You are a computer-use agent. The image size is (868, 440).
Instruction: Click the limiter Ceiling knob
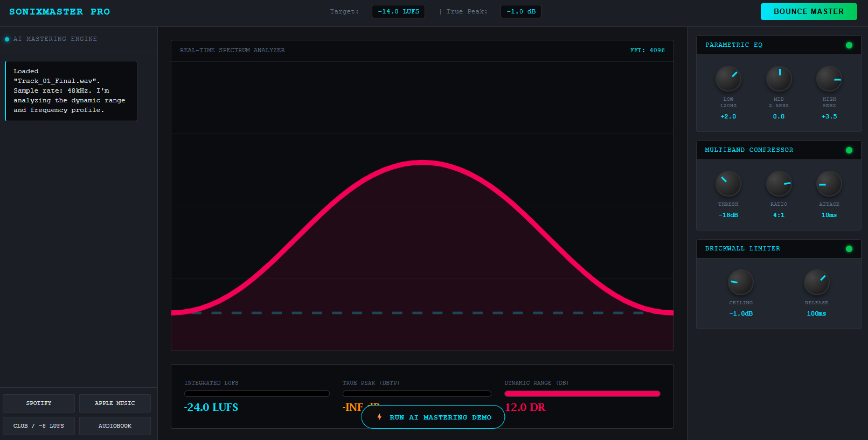click(741, 283)
